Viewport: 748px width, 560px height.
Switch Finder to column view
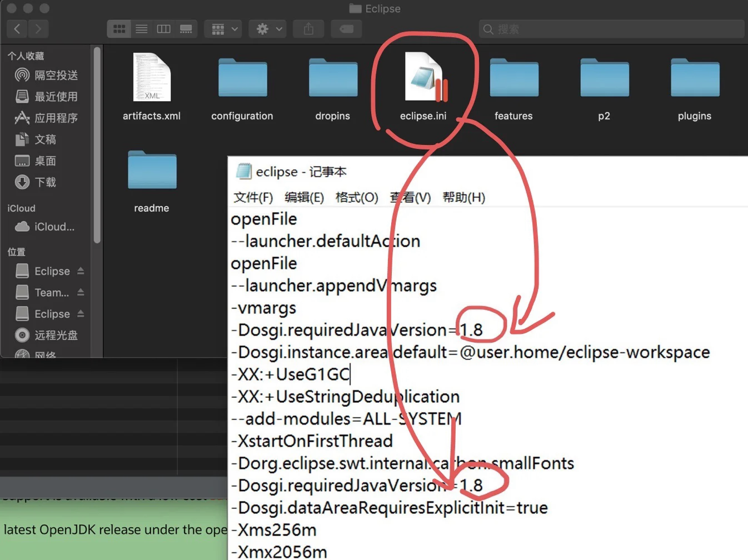(163, 29)
